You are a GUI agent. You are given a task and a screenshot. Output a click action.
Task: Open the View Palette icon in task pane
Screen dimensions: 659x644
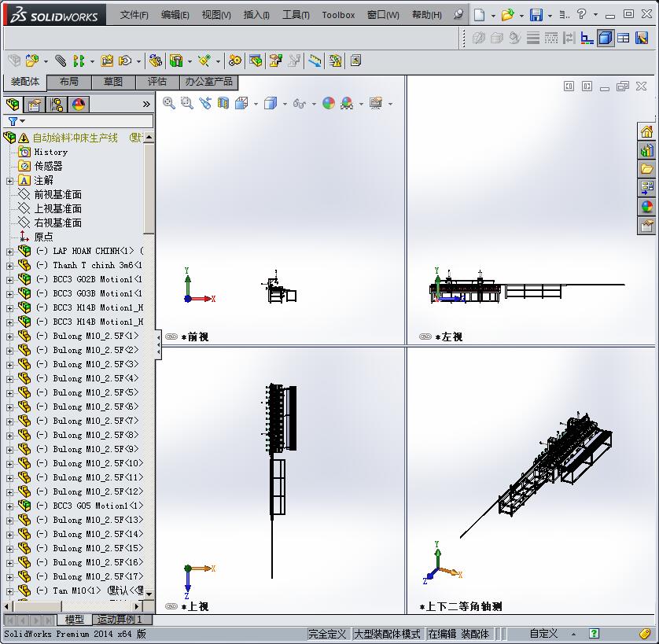[646, 188]
